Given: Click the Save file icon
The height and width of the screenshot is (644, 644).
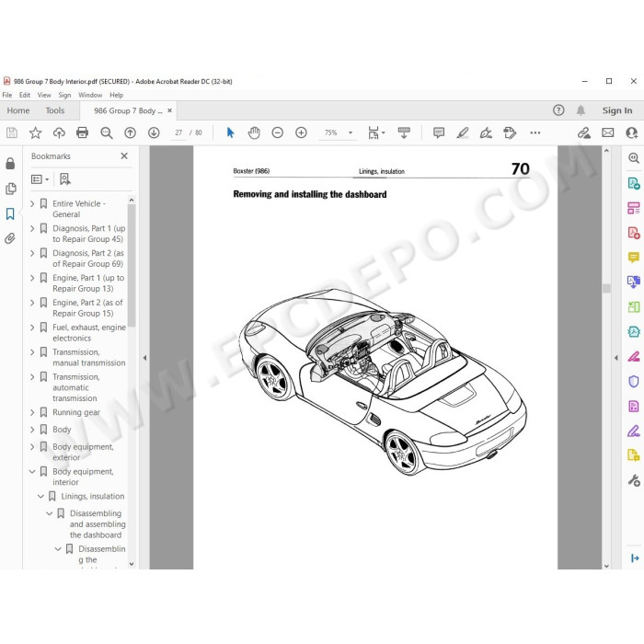Looking at the screenshot, I should [11, 132].
